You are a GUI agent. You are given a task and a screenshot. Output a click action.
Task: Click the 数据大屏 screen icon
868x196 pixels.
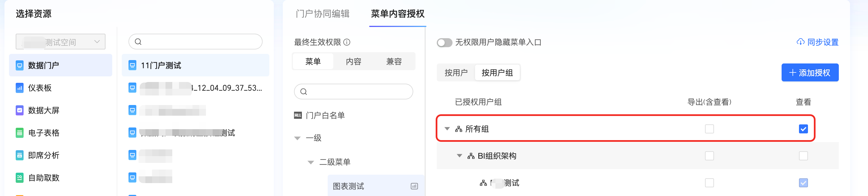pos(20,110)
